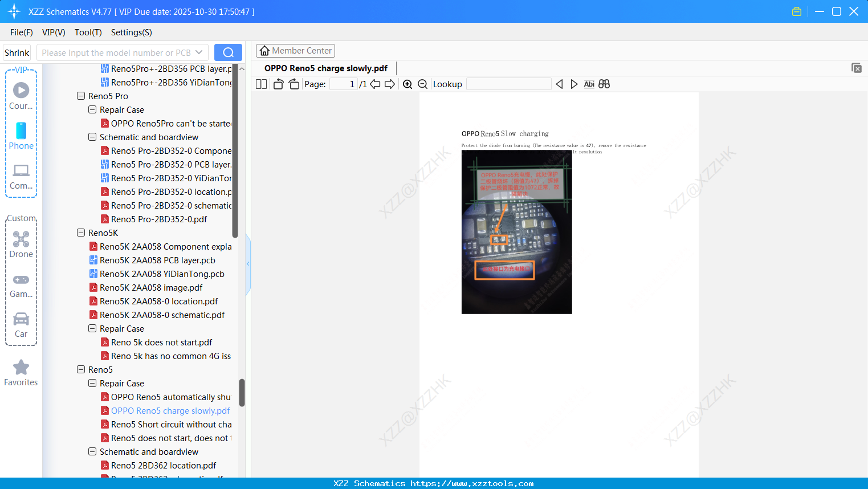The width and height of the screenshot is (868, 489).
Task: Open the Settings(S) menu
Action: pos(132,32)
